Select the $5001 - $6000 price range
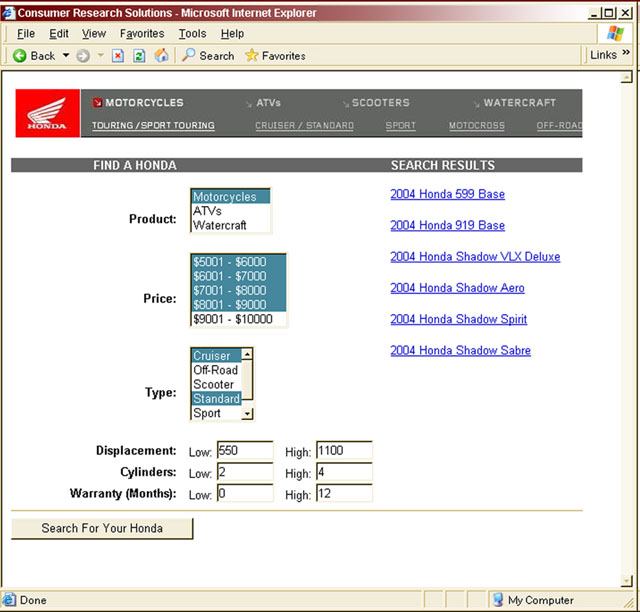 239,262
